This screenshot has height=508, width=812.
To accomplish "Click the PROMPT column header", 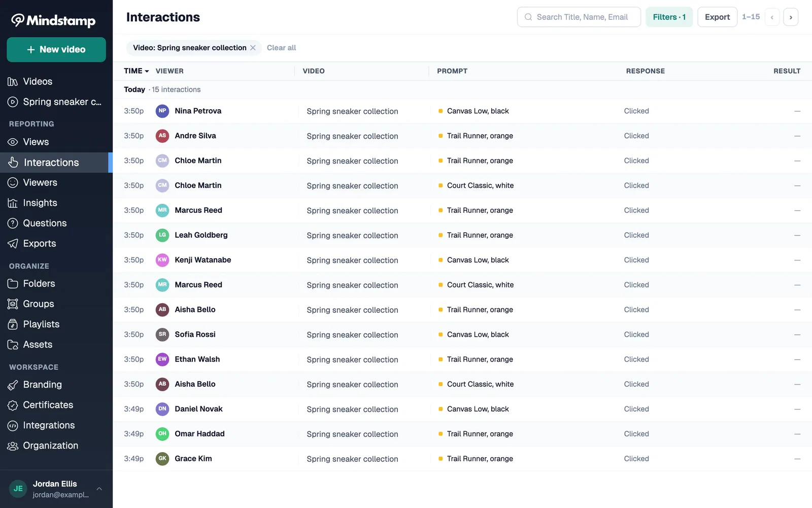I will 452,71.
